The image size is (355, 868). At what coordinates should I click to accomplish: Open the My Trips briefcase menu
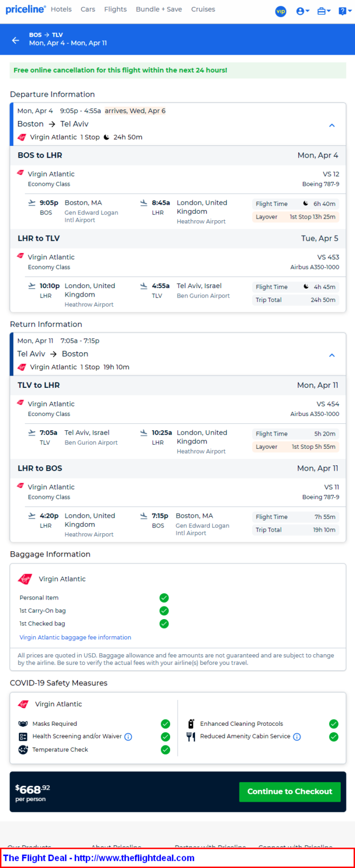tap(324, 11)
